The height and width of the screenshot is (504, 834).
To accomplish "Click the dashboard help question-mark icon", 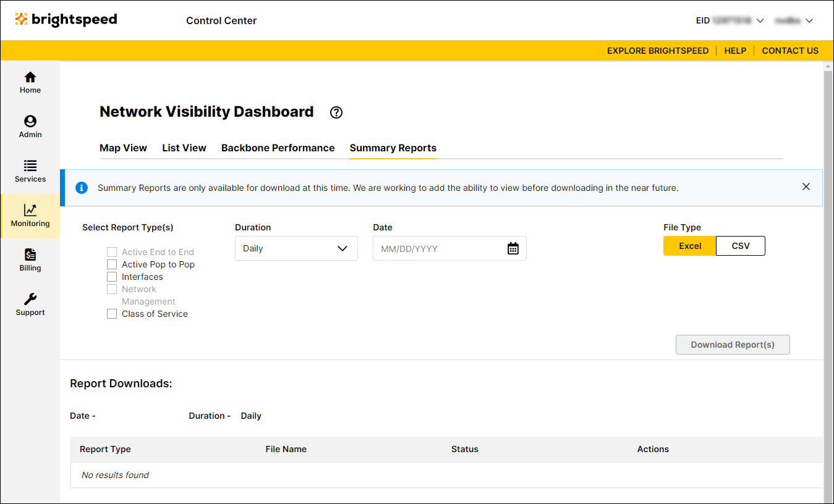I will click(x=336, y=112).
